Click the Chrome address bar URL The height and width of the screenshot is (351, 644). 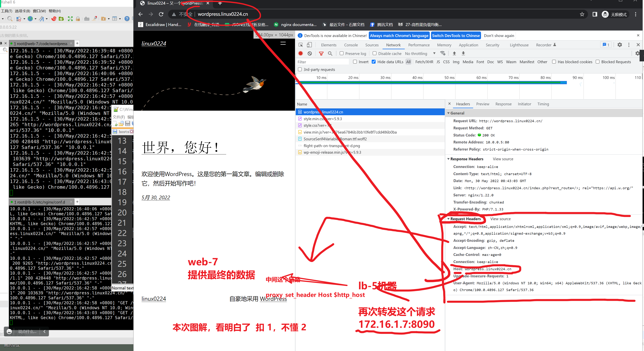(222, 14)
